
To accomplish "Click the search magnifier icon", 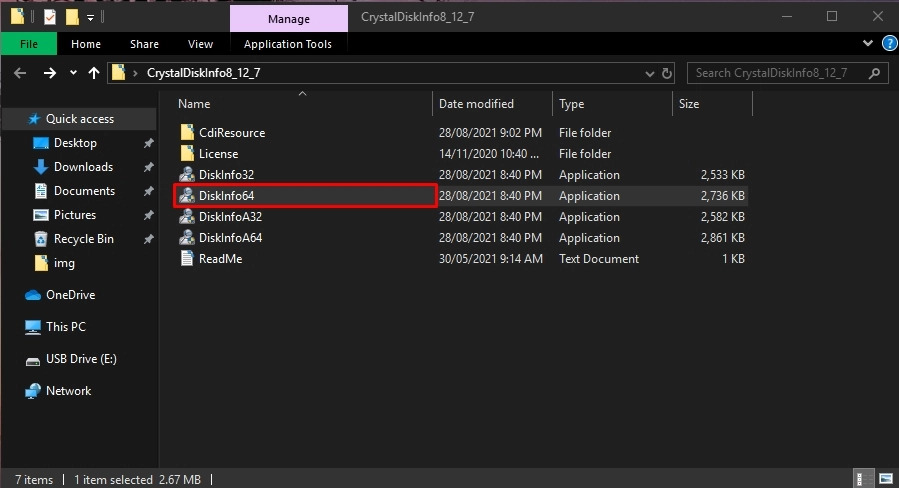I will click(874, 73).
